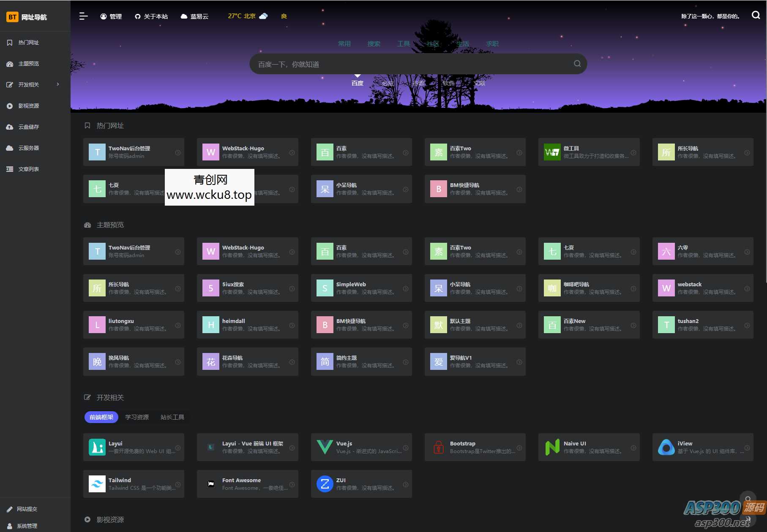Select the 工具 search category
The image size is (767, 532).
[x=403, y=43]
